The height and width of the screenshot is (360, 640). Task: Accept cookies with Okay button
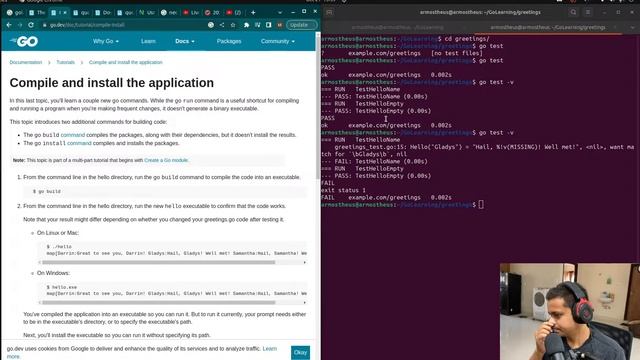pyautogui.click(x=300, y=352)
